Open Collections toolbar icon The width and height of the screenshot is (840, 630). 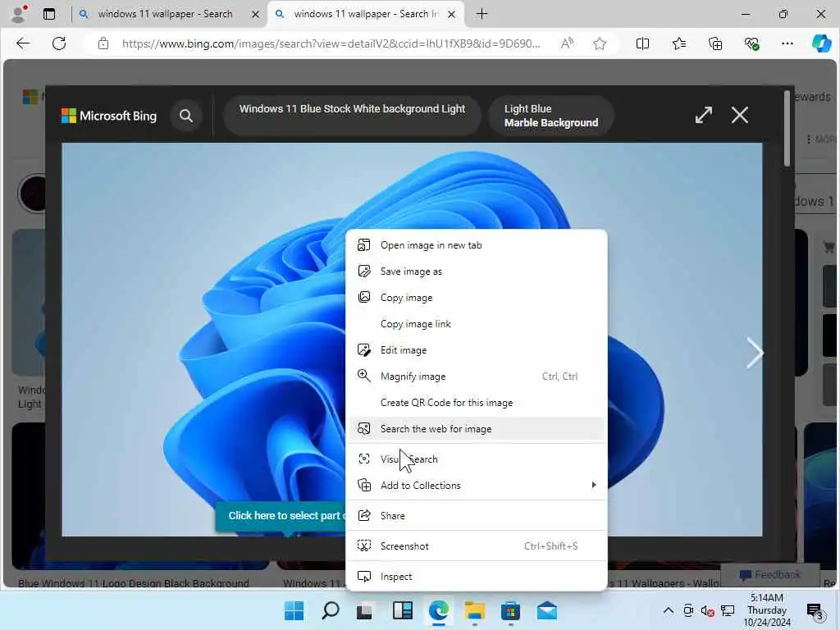coord(715,43)
